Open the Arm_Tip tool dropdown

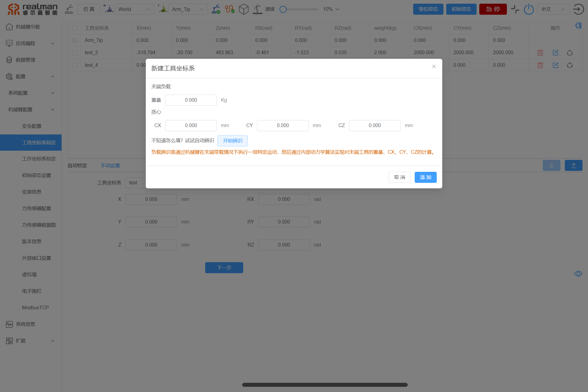pyautogui.click(x=188, y=9)
